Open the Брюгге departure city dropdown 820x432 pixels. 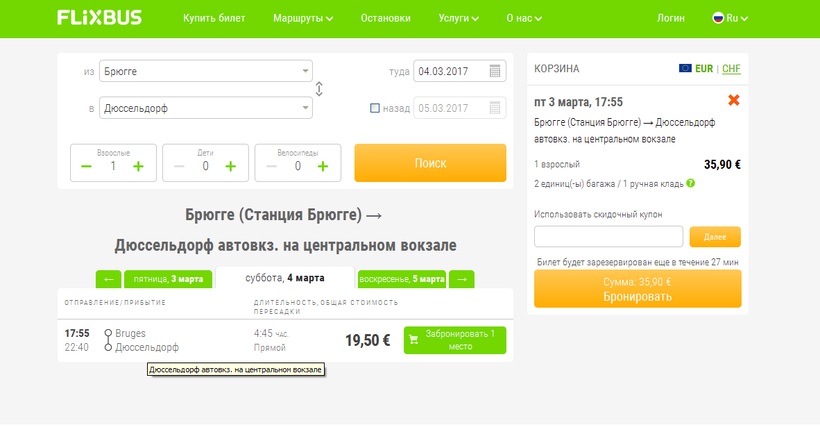point(206,71)
